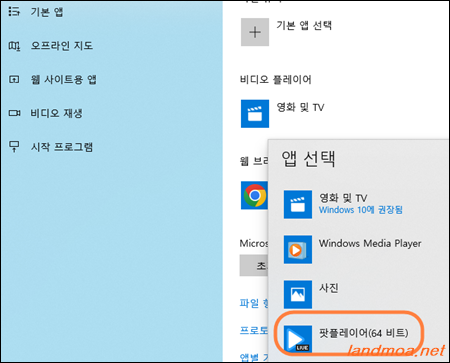The width and height of the screenshot is (450, 363).
Task: Open the 웹 사이트용 앱 settings page
Action: pos(63,79)
